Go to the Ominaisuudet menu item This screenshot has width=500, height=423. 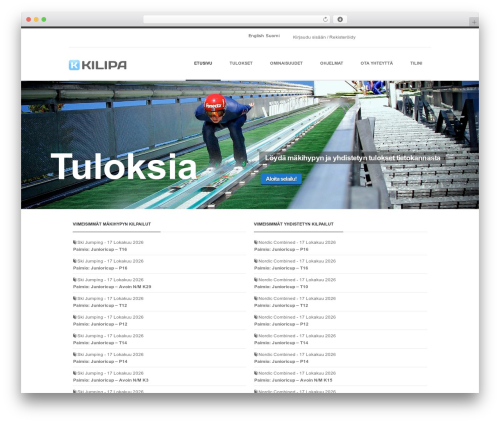tap(286, 63)
